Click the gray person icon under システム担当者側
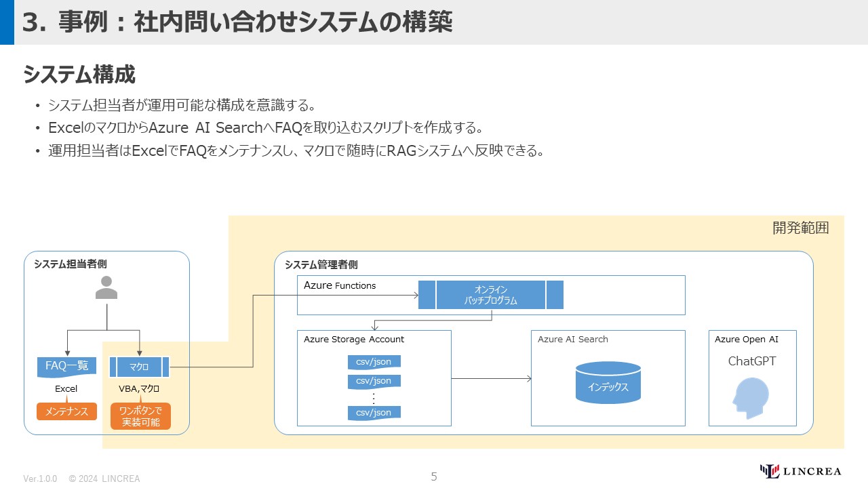Image resolution: width=868 pixels, height=488 pixels. point(106,287)
